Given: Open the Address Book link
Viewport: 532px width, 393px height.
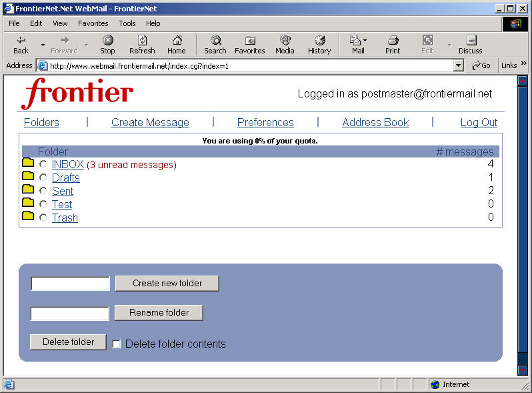Looking at the screenshot, I should pos(375,122).
